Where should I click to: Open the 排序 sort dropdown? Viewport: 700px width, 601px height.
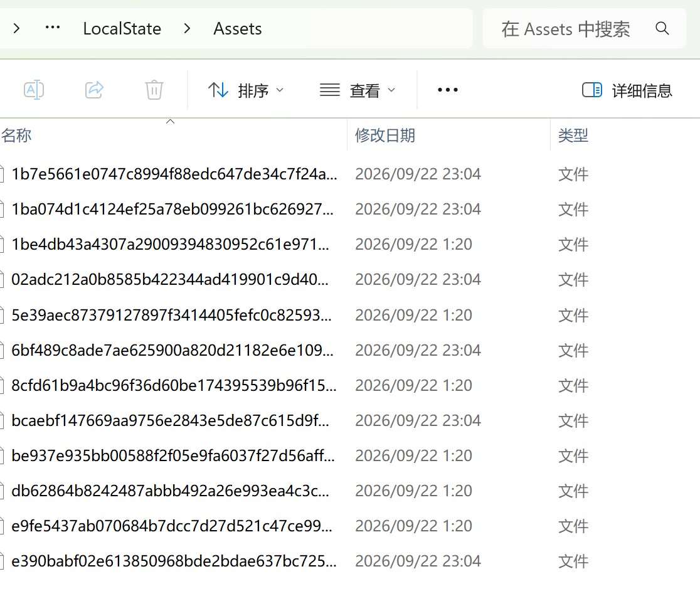(246, 90)
